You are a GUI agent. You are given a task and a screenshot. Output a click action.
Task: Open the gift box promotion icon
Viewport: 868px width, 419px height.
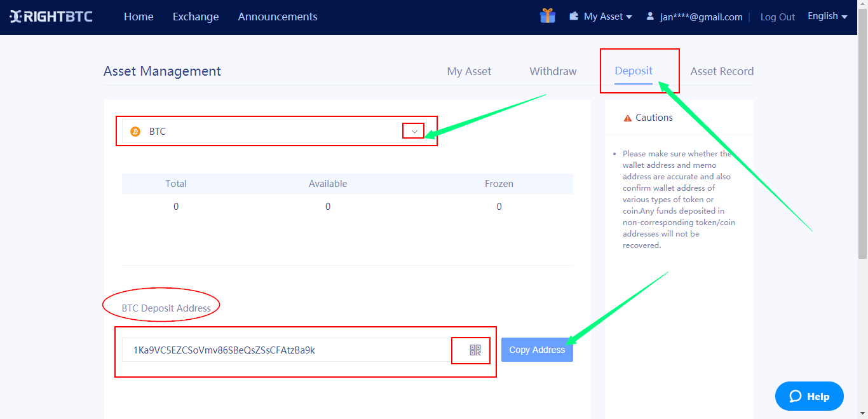pyautogui.click(x=548, y=16)
